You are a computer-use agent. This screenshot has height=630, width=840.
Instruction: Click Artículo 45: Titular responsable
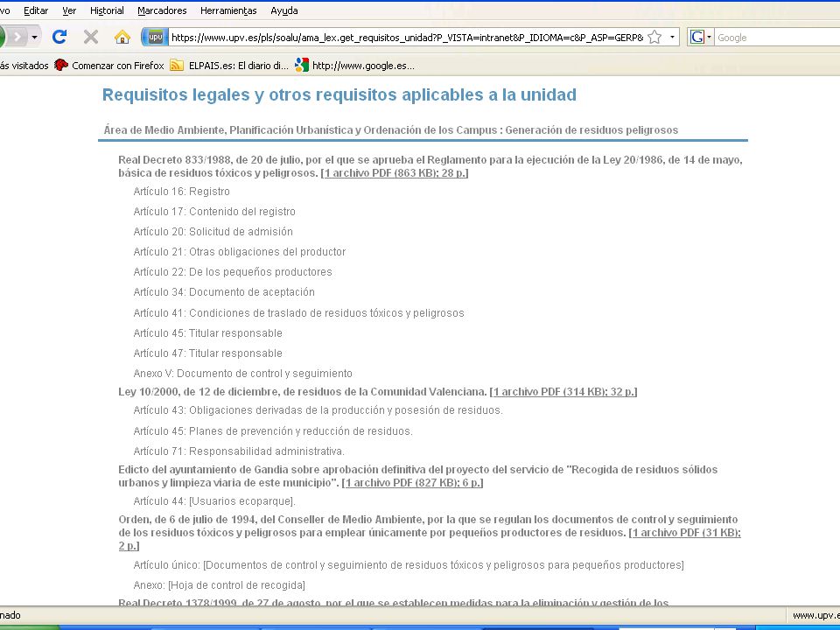click(x=208, y=333)
